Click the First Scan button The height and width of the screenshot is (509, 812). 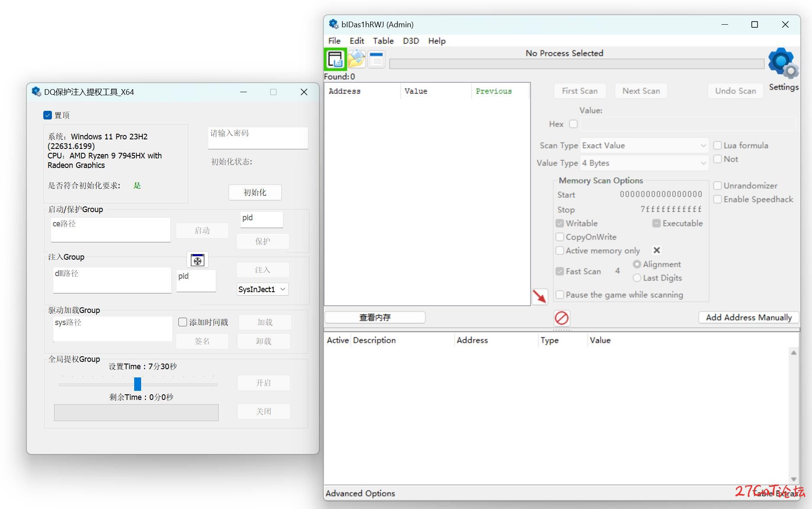[x=580, y=91]
